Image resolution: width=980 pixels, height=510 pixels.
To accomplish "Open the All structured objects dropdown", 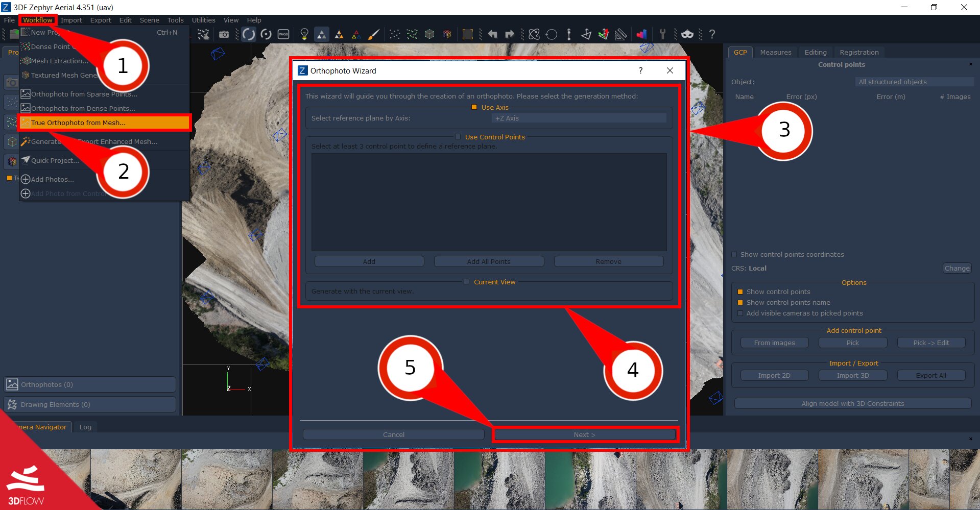I will click(914, 82).
